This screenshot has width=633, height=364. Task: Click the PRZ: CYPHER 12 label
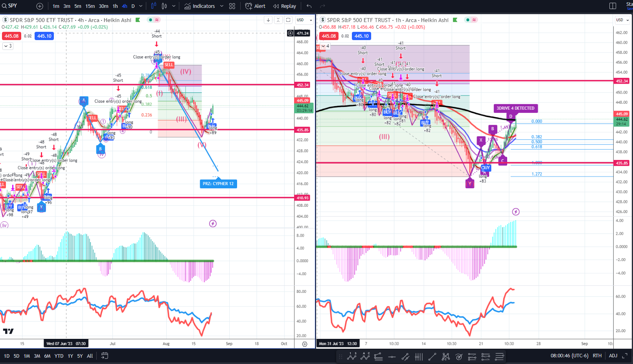(218, 184)
